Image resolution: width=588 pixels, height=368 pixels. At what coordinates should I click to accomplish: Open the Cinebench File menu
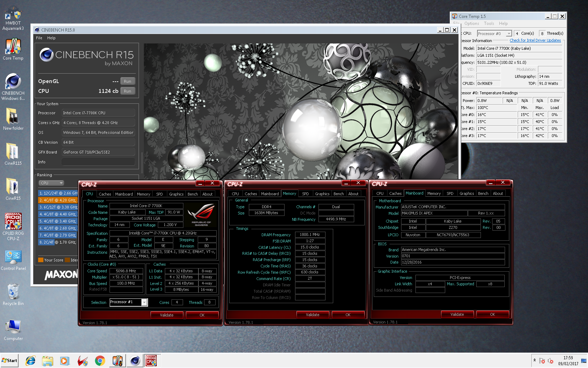point(39,38)
